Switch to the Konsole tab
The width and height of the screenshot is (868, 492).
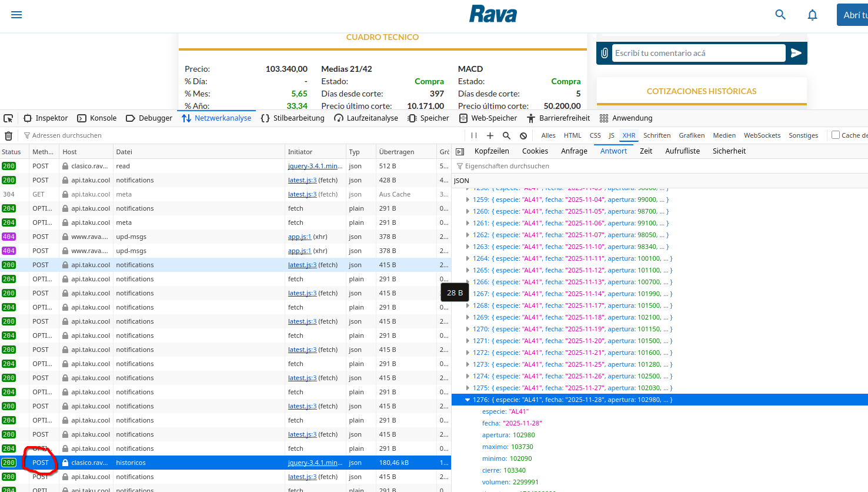(97, 118)
